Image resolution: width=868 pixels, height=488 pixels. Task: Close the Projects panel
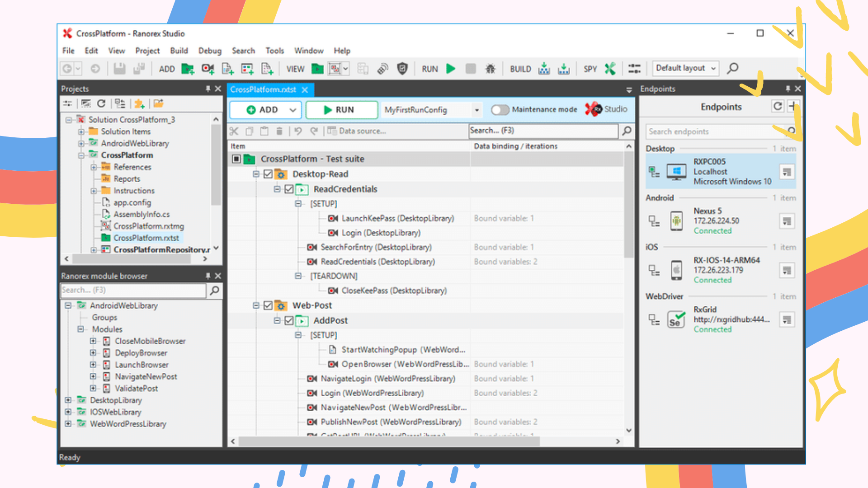[218, 89]
